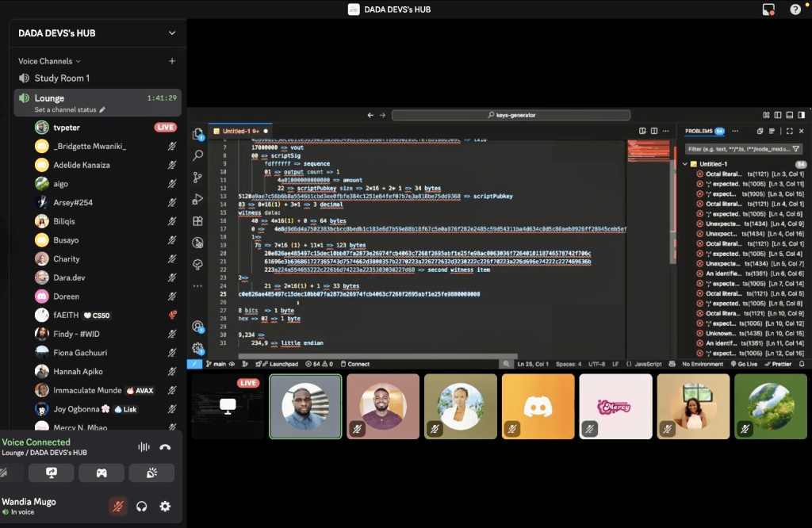Viewport: 812px width, 528px height.
Task: Collapse the Voice Channels category
Action: [49, 61]
